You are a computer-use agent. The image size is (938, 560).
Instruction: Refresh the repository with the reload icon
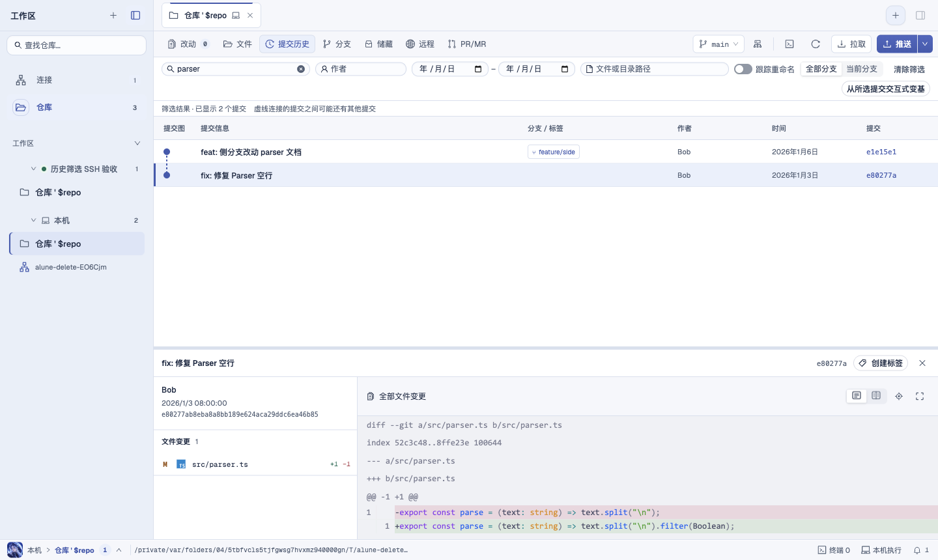[816, 44]
